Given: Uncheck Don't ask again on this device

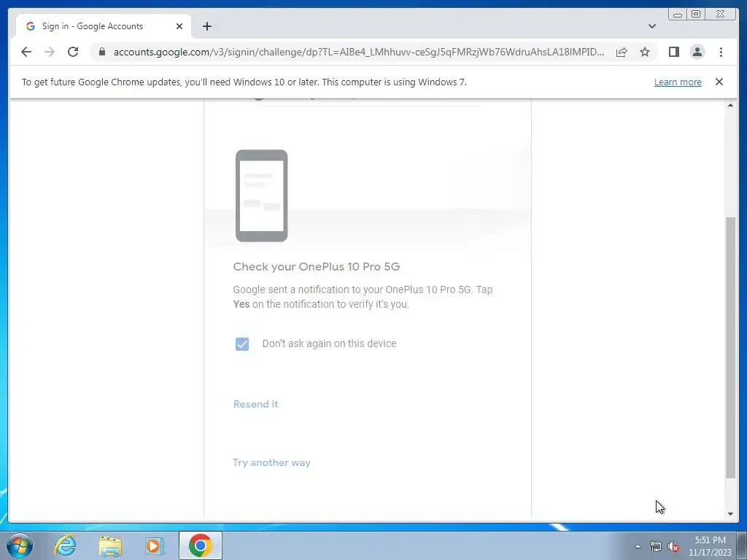Looking at the screenshot, I should click(x=242, y=344).
